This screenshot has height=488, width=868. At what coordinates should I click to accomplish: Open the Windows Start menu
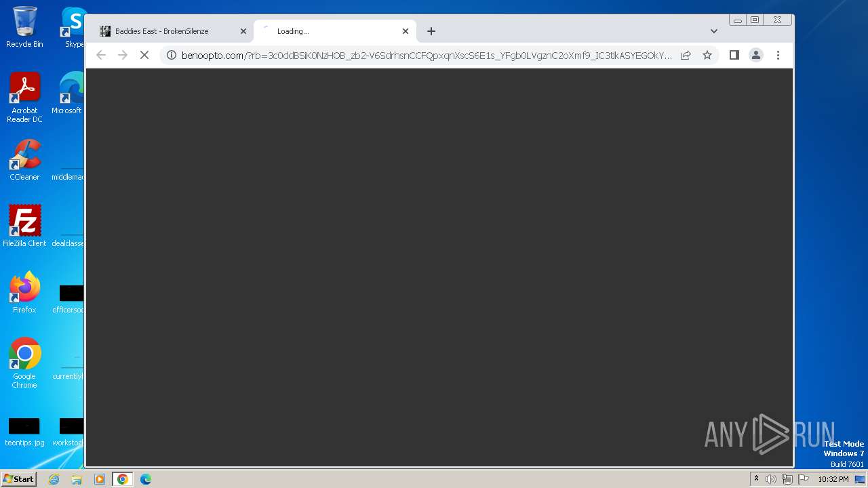point(19,479)
